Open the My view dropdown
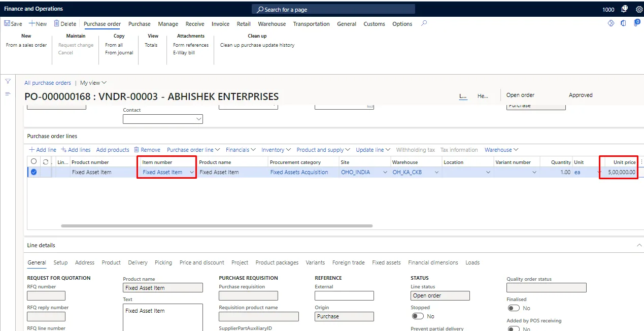644x331 pixels. coord(93,83)
